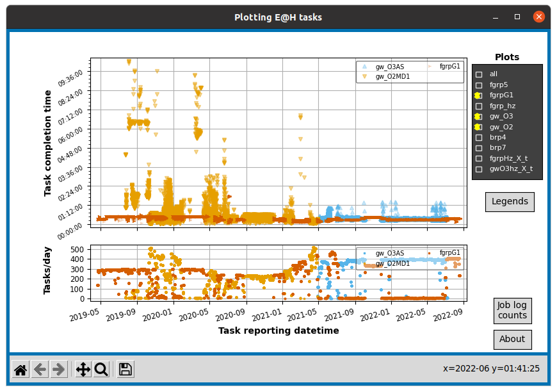This screenshot has height=392, width=557.
Task: Go forward to the next view
Action: click(59, 370)
